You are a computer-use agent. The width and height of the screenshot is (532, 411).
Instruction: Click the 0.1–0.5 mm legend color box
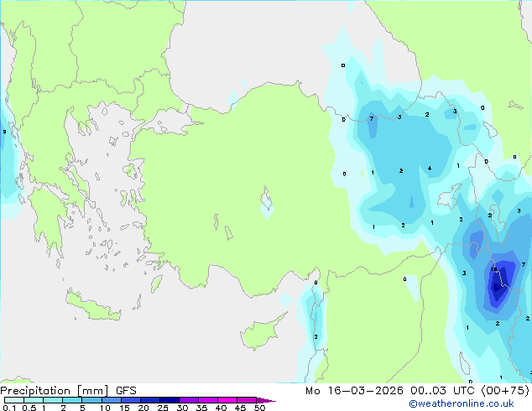click(14, 400)
